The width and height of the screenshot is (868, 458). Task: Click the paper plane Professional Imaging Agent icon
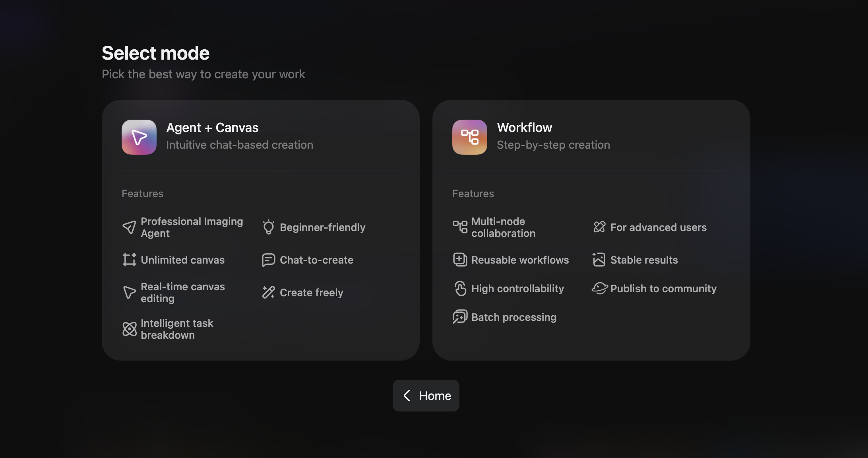pos(129,227)
